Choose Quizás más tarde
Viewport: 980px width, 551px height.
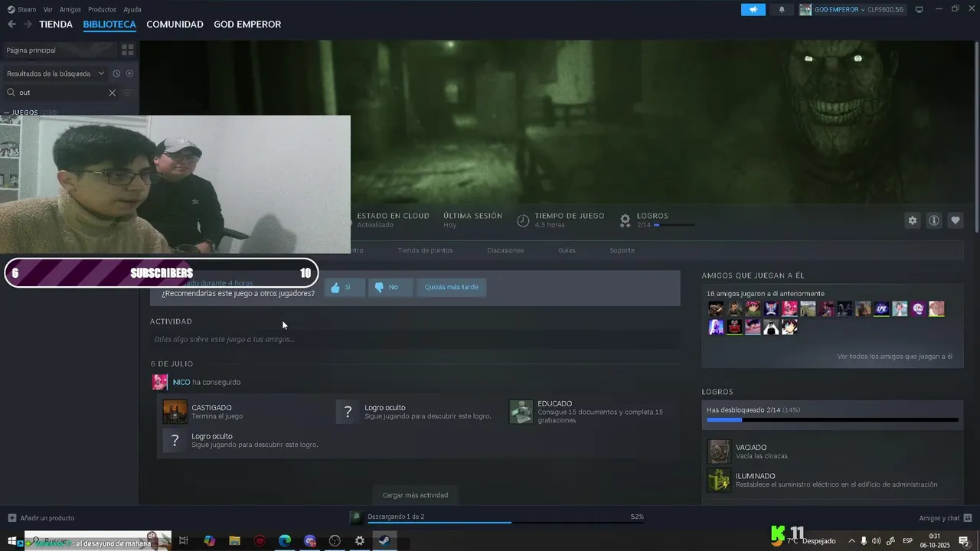coord(452,288)
